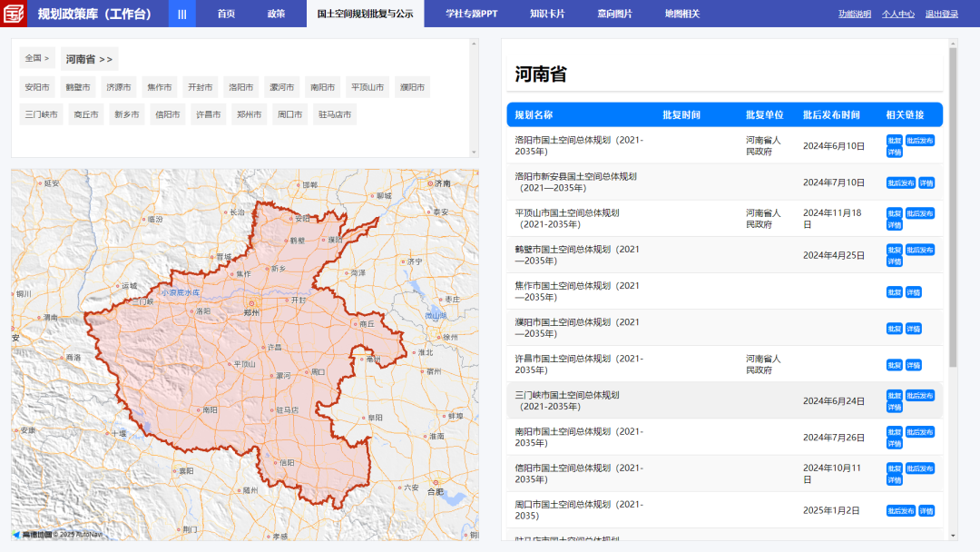
Task: Click the 批后发布时间 column header
Action: 831,115
